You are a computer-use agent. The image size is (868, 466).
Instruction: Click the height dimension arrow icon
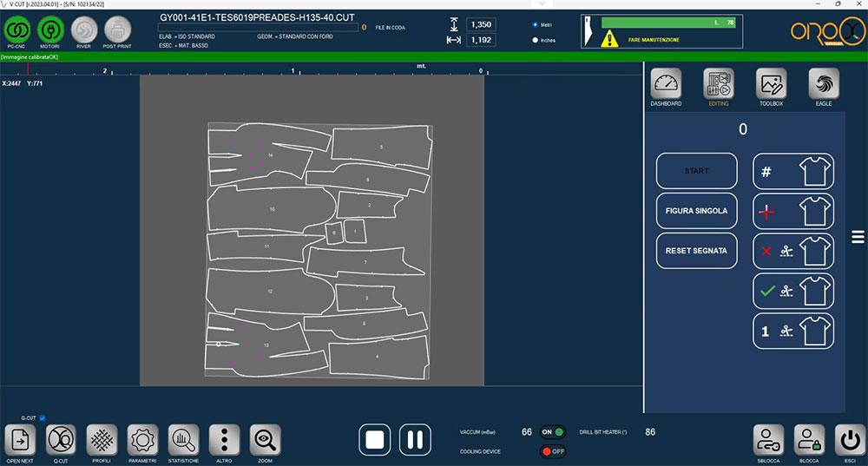(454, 24)
